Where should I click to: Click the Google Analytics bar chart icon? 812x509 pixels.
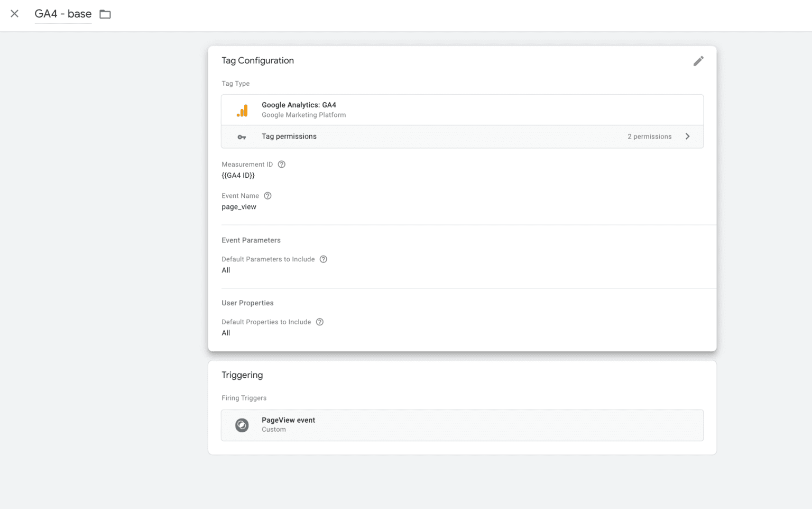click(x=242, y=110)
